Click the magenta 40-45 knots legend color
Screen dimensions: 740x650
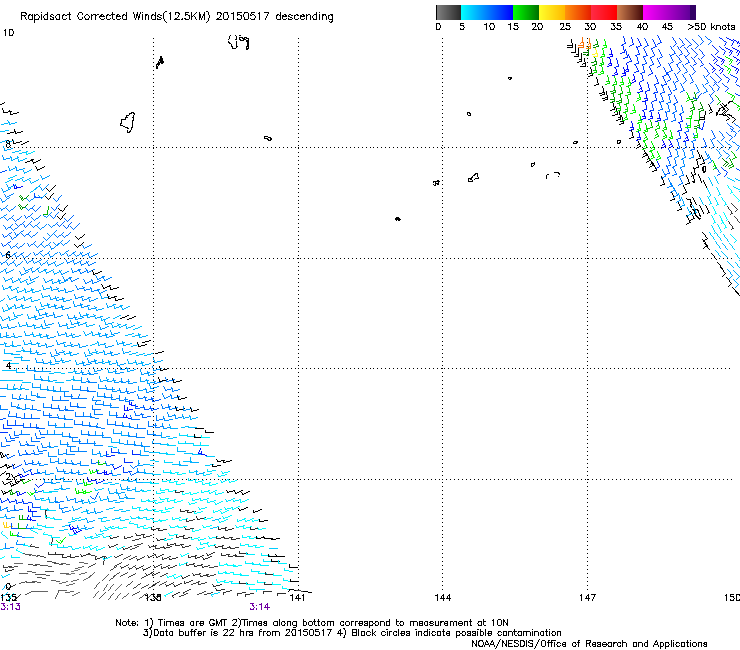click(656, 12)
